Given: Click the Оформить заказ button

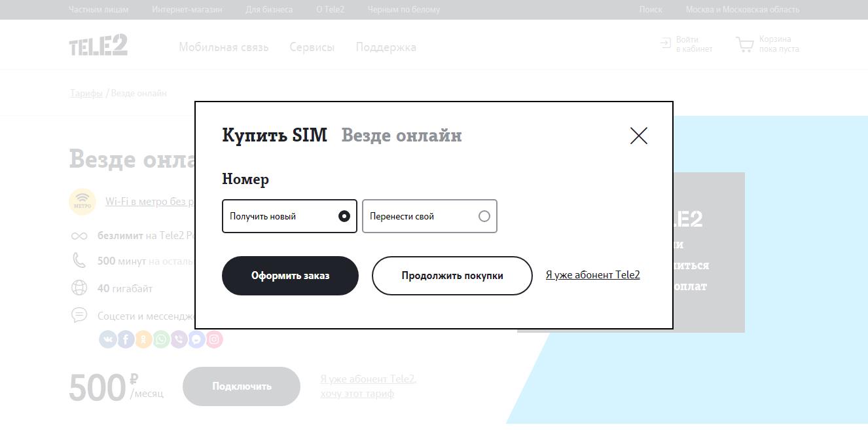Looking at the screenshot, I should tap(290, 276).
